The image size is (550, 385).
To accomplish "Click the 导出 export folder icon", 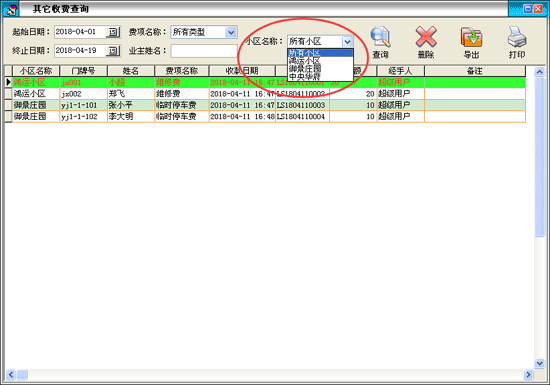I will tap(471, 37).
